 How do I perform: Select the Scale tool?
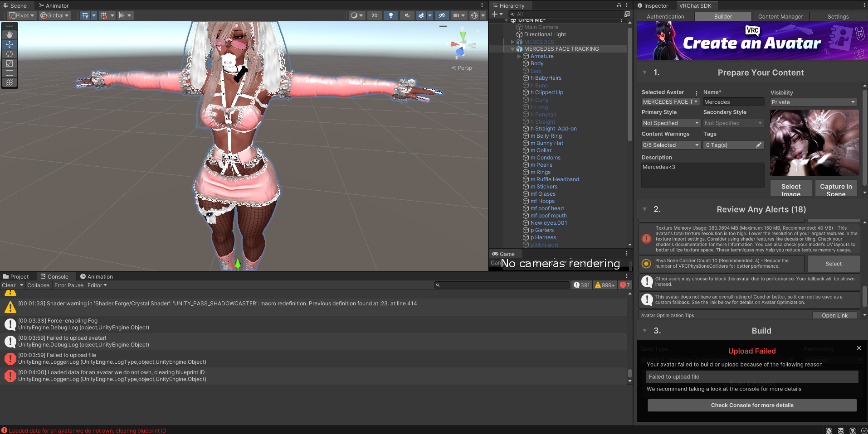pyautogui.click(x=10, y=63)
